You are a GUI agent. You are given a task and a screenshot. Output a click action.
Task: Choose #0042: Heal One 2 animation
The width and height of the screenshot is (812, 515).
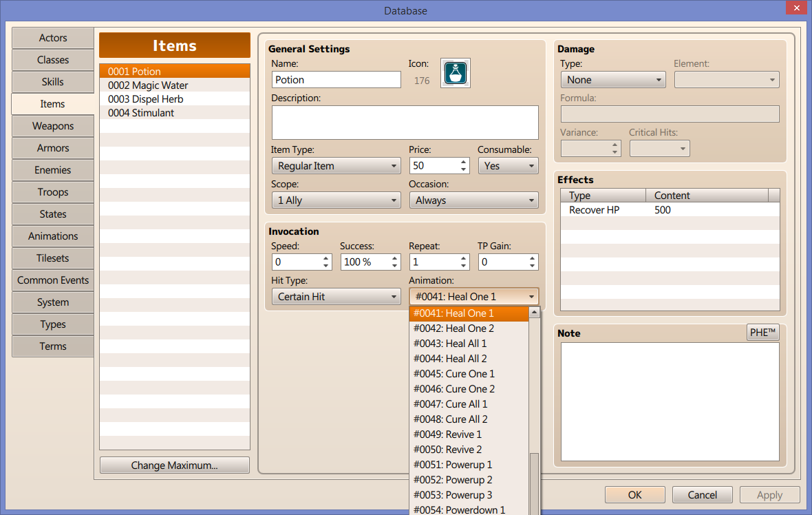coord(469,328)
